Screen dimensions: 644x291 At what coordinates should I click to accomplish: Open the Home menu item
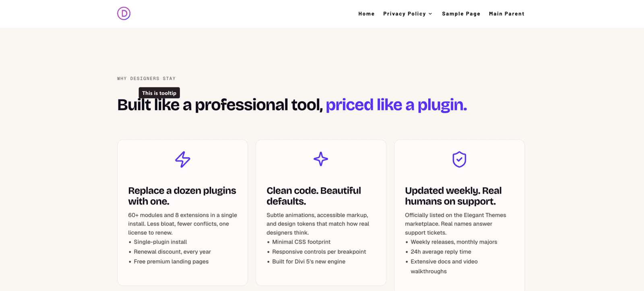pos(366,14)
